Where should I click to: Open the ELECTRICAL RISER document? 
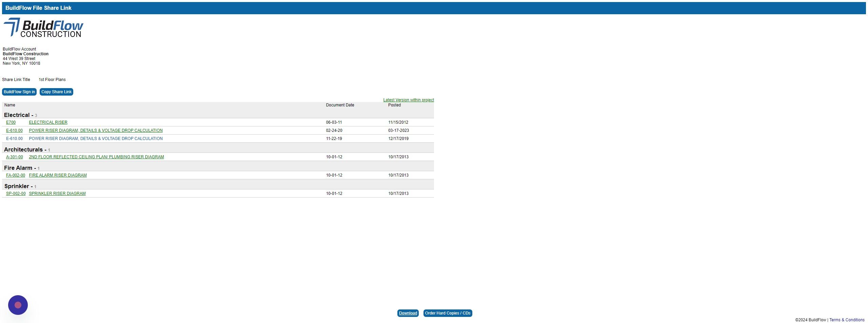[48, 122]
